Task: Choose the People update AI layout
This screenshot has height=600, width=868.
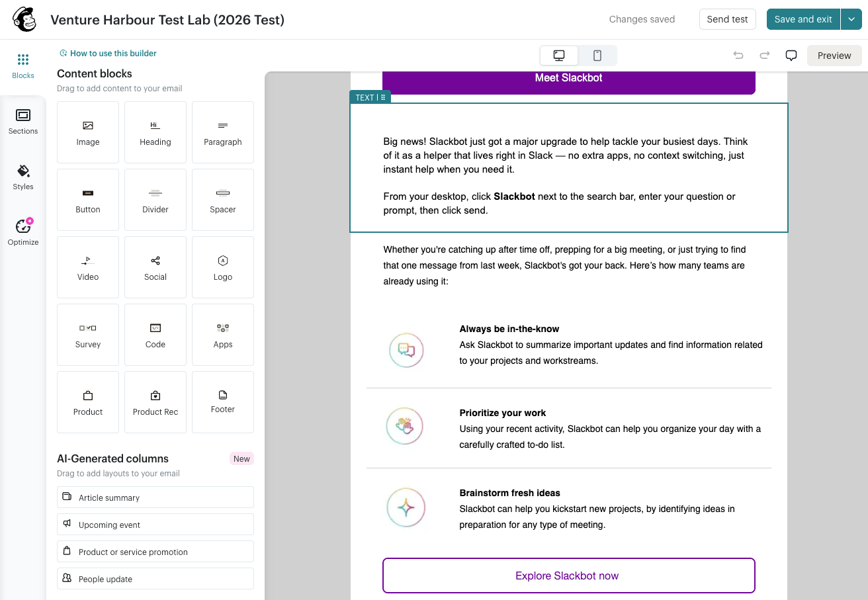Action: coord(155,579)
